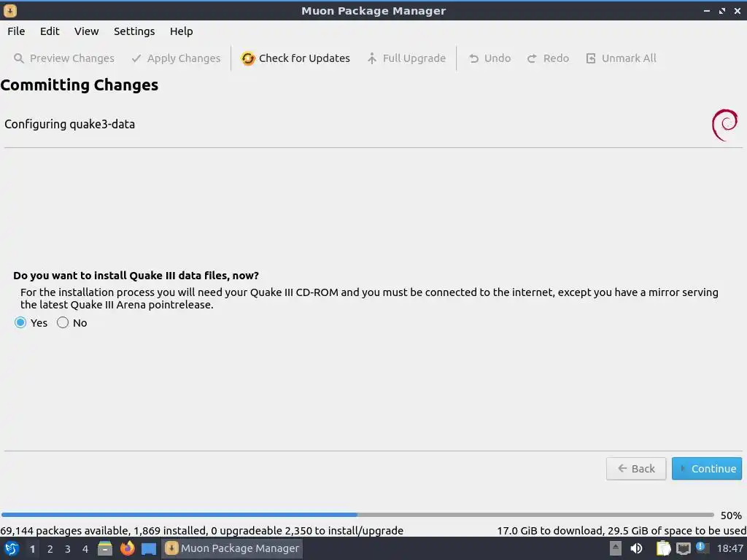This screenshot has height=560, width=747.
Task: Switch to virtual desktop 2
Action: (50, 549)
